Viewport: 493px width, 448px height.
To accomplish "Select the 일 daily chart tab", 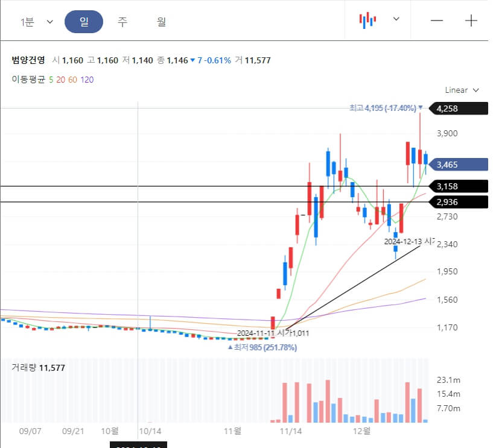I will (x=84, y=22).
